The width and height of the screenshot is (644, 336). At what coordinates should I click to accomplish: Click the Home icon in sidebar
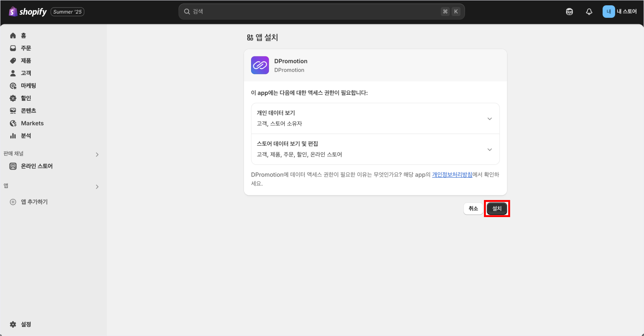coord(13,36)
